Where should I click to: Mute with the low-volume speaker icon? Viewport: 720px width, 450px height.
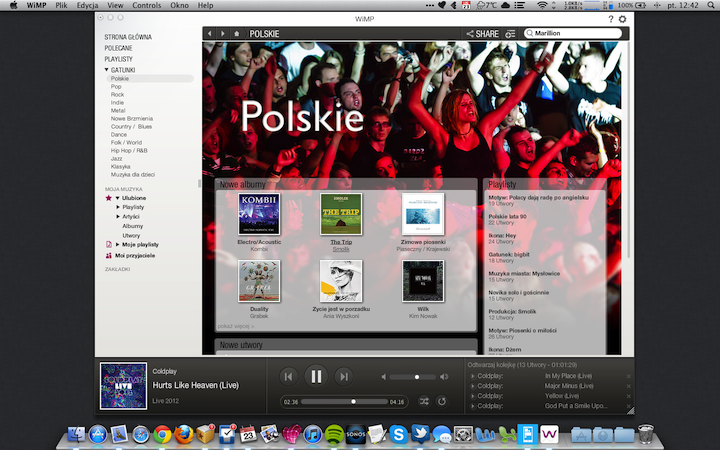[x=383, y=377]
